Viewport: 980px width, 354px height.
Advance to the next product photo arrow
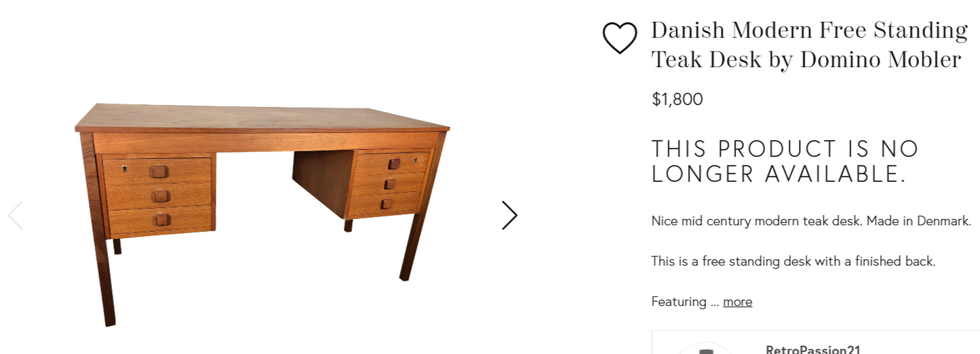coord(509,215)
